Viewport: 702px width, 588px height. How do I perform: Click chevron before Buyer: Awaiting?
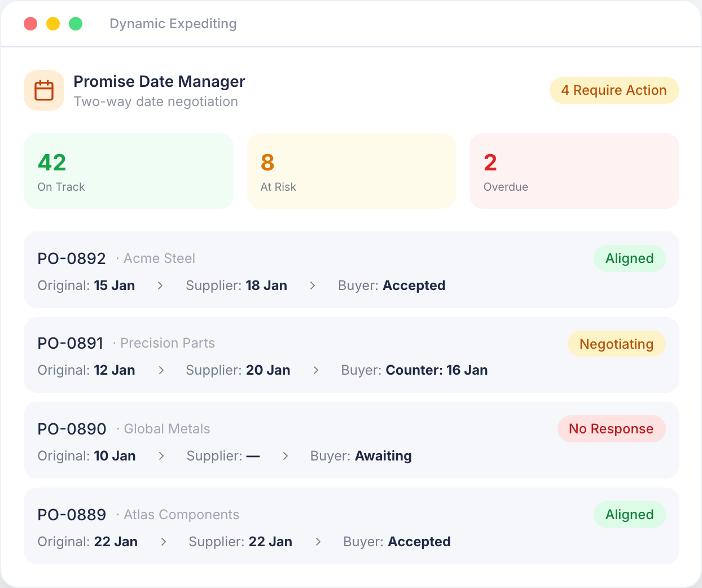tap(286, 456)
